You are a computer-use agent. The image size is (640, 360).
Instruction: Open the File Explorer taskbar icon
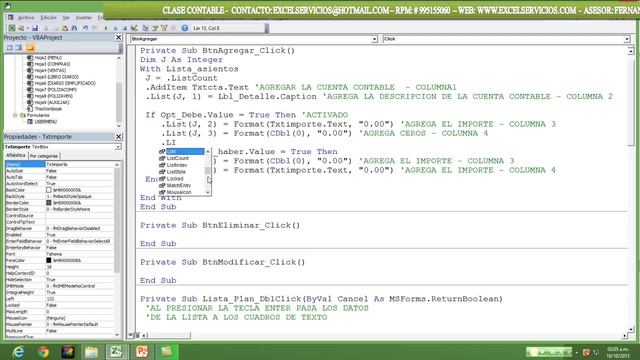pos(91,352)
